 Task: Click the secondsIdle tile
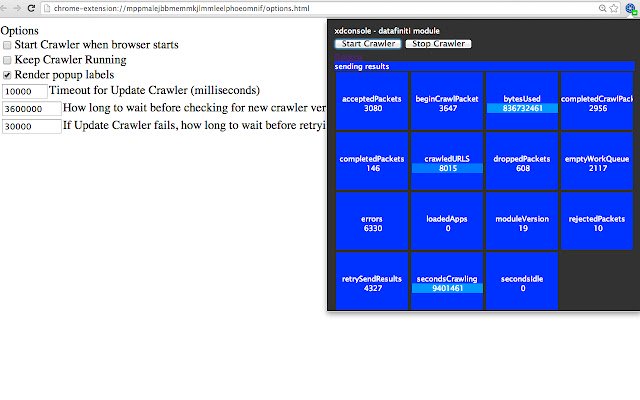click(x=522, y=281)
